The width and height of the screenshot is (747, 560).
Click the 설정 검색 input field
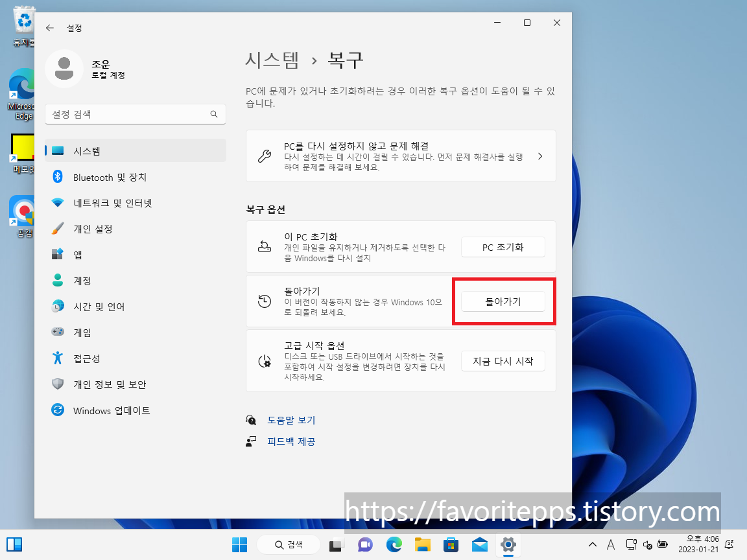coord(136,114)
